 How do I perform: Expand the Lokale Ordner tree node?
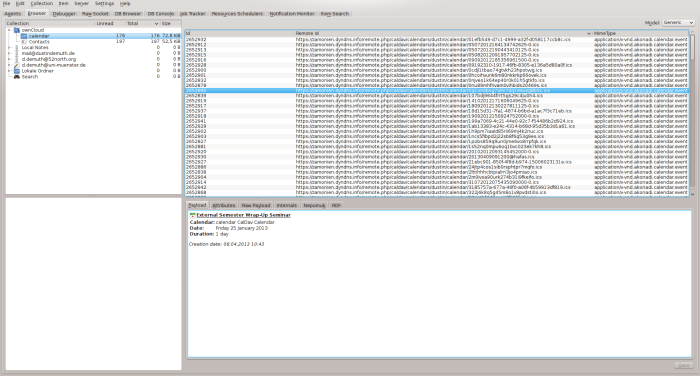pyautogui.click(x=9, y=71)
